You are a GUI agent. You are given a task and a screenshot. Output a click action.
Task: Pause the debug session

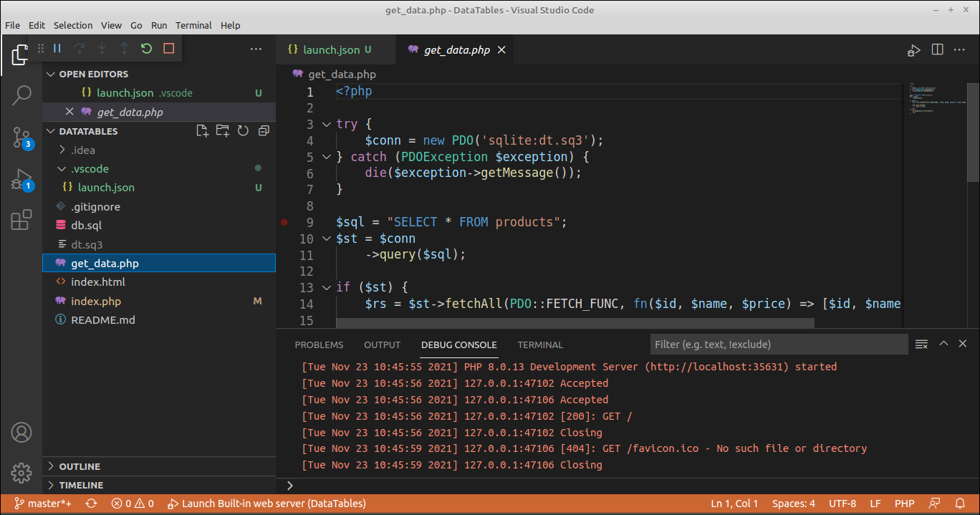coord(57,48)
